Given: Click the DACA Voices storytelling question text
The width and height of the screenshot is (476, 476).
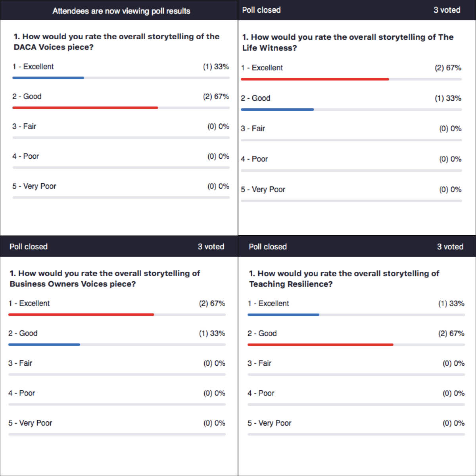Looking at the screenshot, I should click(117, 42).
